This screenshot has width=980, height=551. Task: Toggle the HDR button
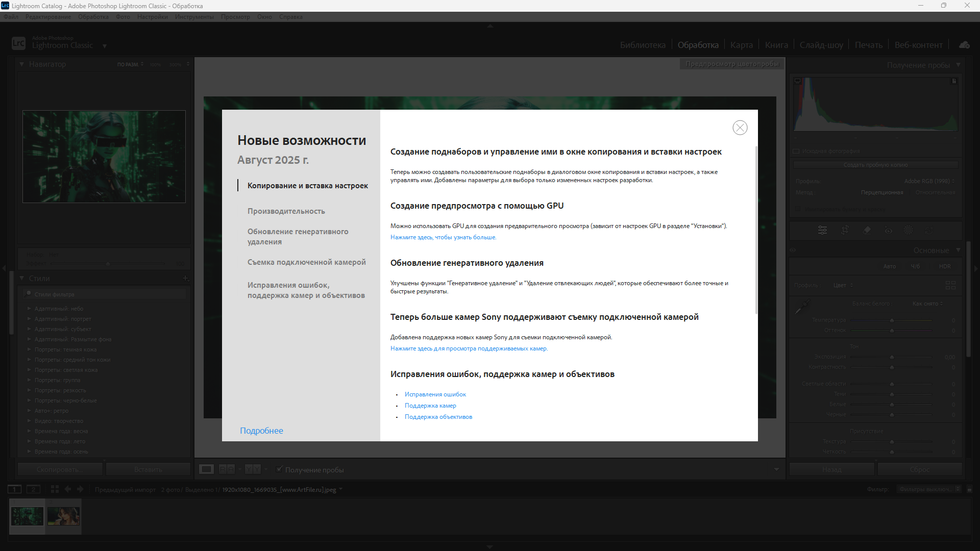pyautogui.click(x=945, y=266)
